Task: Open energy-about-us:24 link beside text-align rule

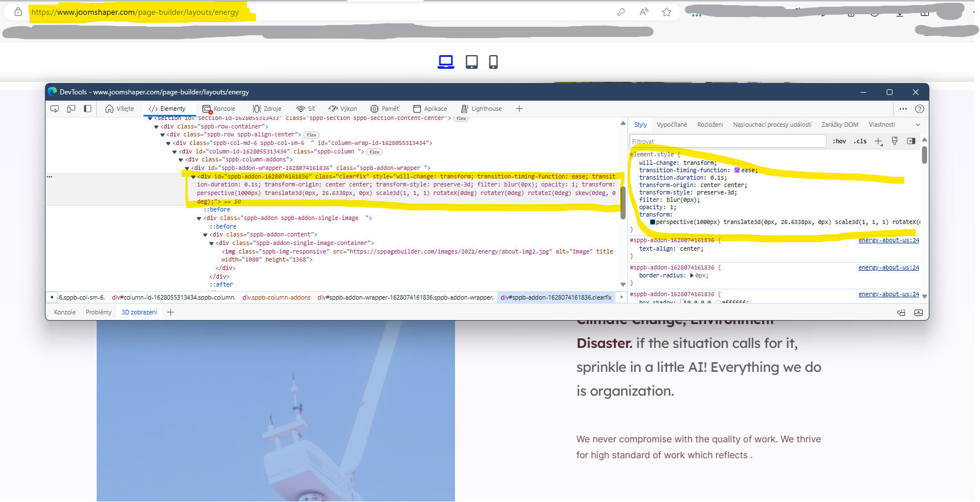Action: (x=888, y=240)
